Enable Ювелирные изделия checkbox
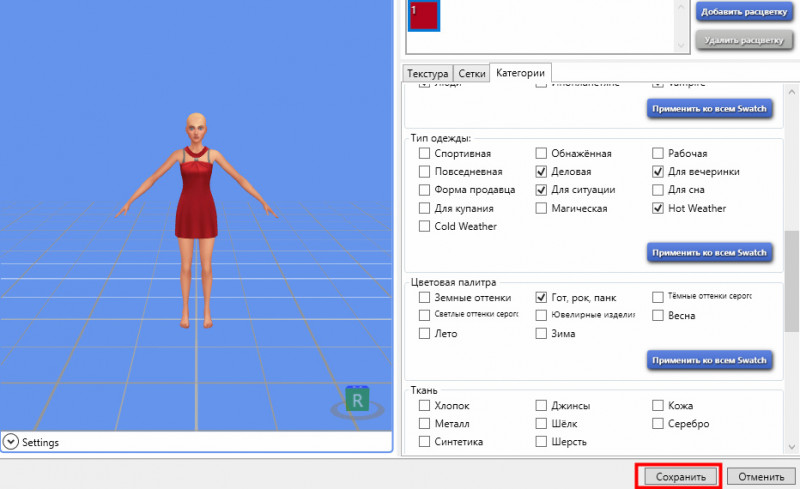The height and width of the screenshot is (489, 800). 541,315
